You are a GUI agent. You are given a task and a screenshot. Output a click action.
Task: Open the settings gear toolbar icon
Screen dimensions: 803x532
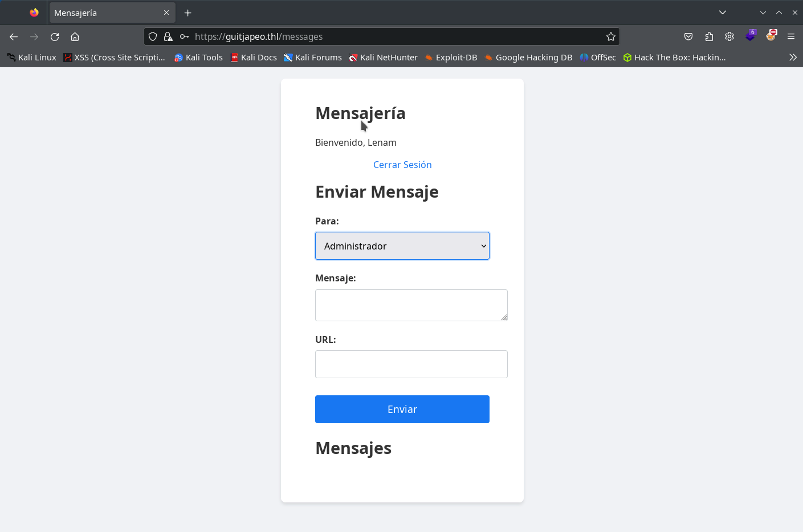click(729, 36)
